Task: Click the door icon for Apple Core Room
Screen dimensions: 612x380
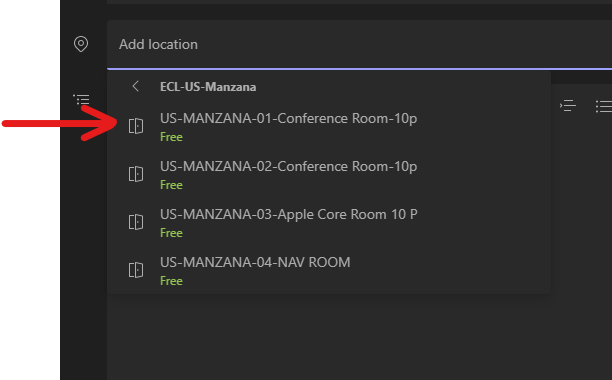Action: click(x=136, y=222)
